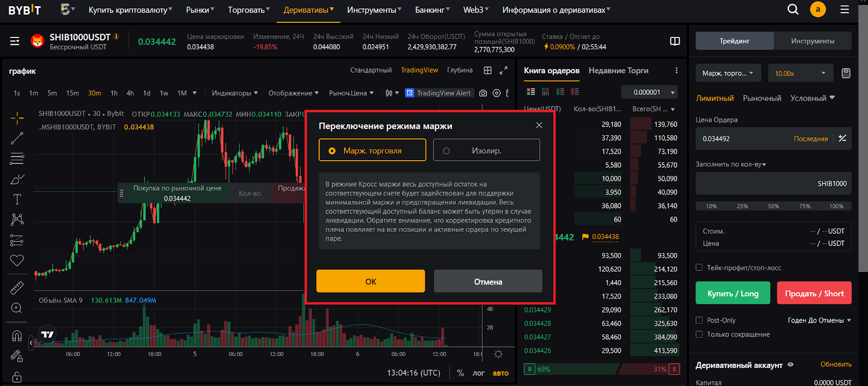Click the lock all drawings icon

pos(17,377)
